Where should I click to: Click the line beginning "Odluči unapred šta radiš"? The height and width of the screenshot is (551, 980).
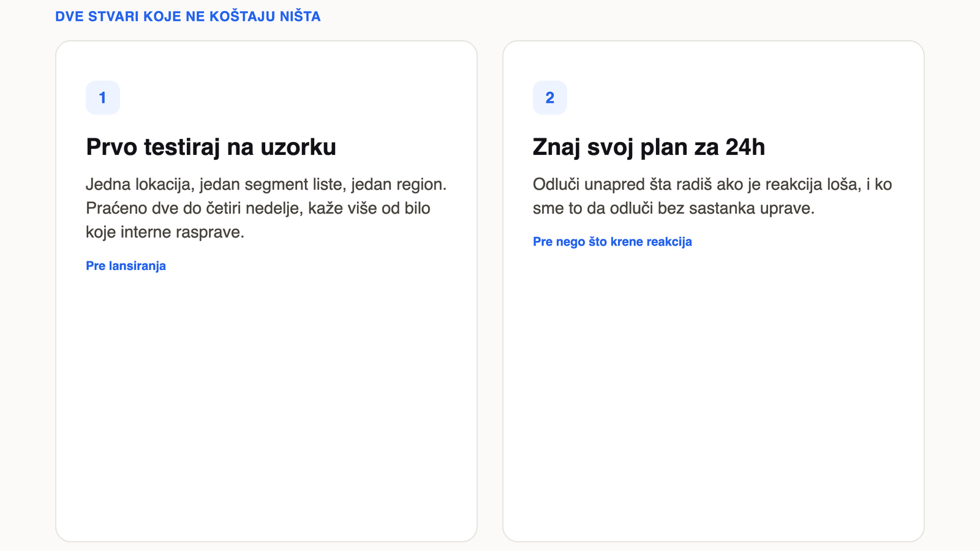tap(712, 184)
